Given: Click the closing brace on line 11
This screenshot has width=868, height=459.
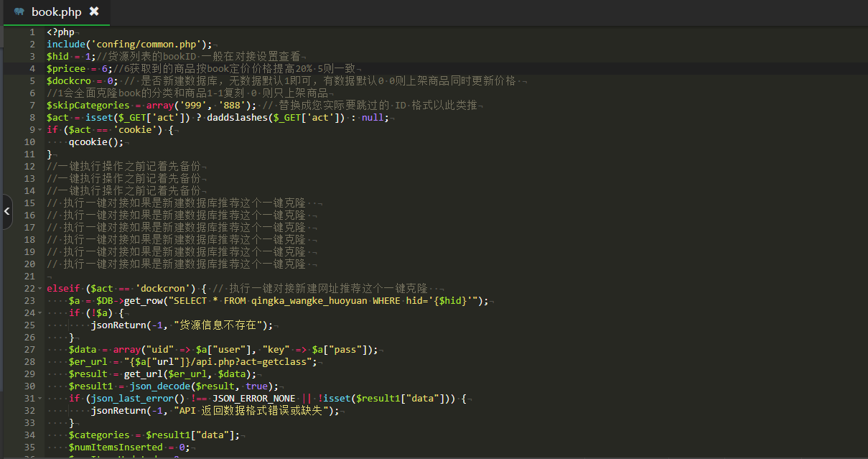Looking at the screenshot, I should point(50,154).
